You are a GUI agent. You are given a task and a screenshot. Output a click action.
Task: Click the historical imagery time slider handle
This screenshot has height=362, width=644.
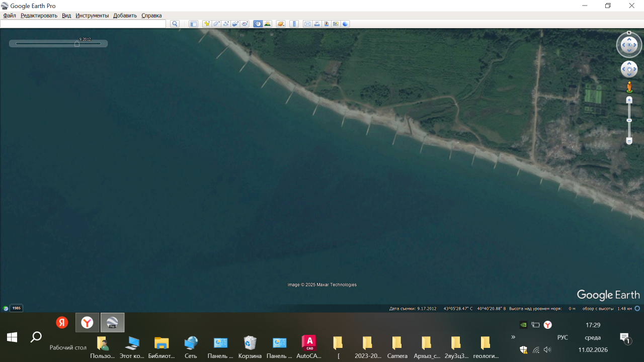77,44
